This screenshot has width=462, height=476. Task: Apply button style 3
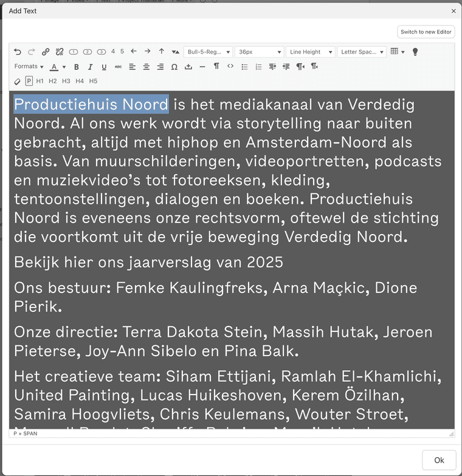pyautogui.click(x=102, y=52)
